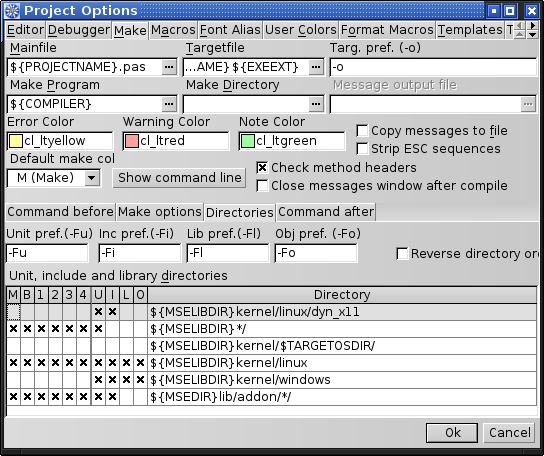Click Message output file ellipsis button
The width and height of the screenshot is (544, 456).
[x=528, y=104]
